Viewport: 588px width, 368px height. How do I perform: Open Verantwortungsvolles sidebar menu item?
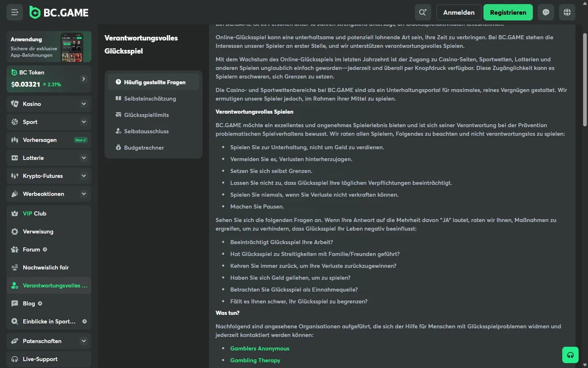point(49,285)
